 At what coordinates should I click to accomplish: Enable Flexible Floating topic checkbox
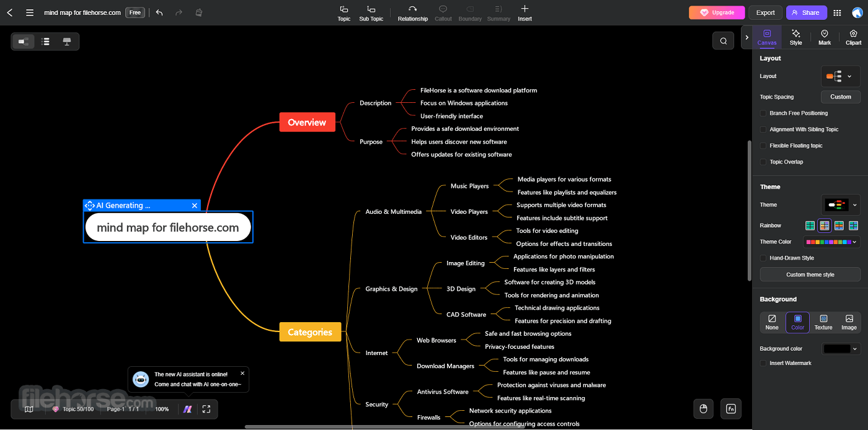(x=764, y=146)
